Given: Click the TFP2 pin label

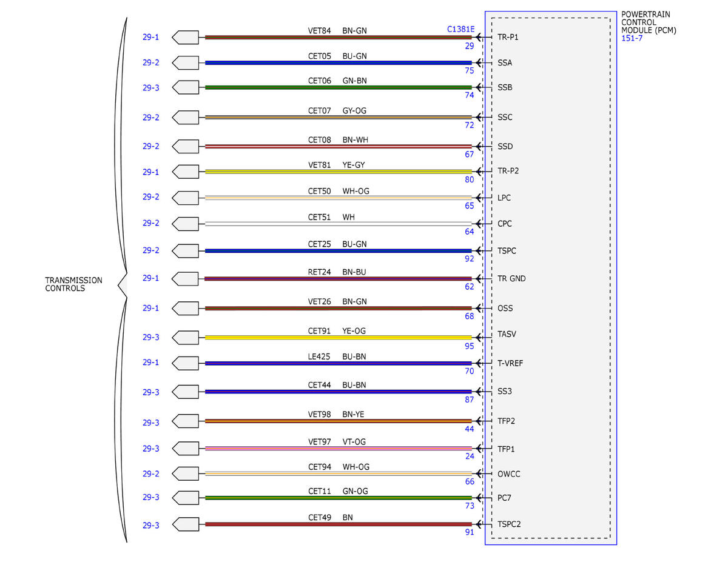Looking at the screenshot, I should (x=507, y=421).
